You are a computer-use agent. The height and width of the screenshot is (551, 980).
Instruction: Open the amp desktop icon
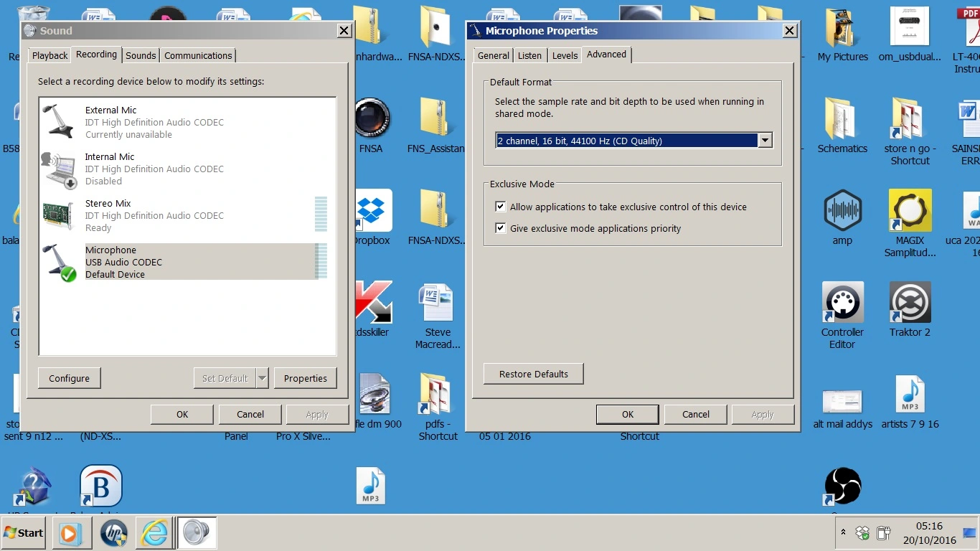pos(842,211)
